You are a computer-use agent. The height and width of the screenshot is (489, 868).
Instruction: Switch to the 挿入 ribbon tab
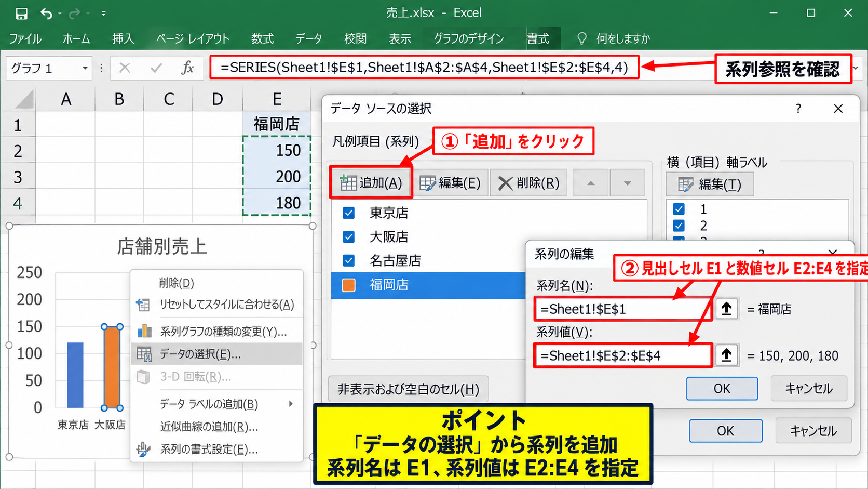[123, 38]
